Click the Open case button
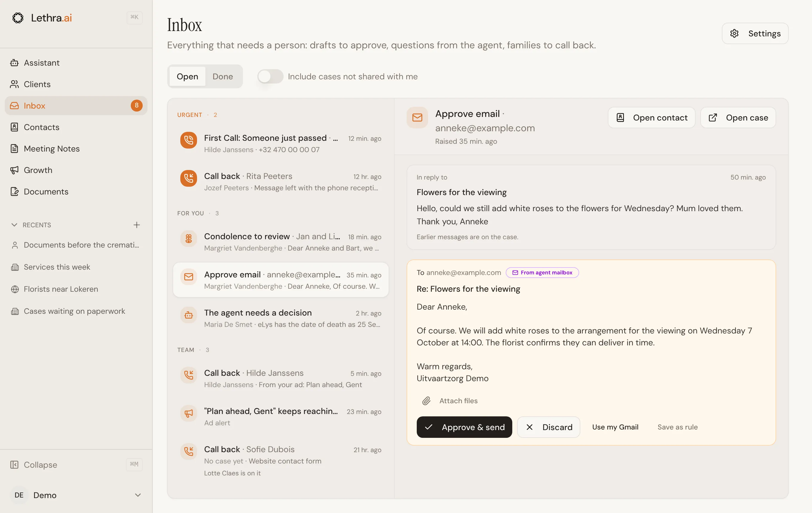 [x=738, y=118]
